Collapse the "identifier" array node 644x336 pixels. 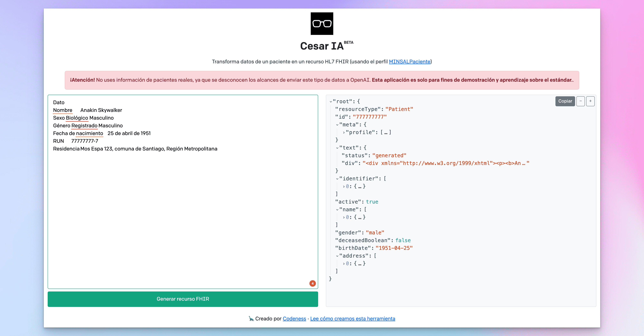point(337,179)
